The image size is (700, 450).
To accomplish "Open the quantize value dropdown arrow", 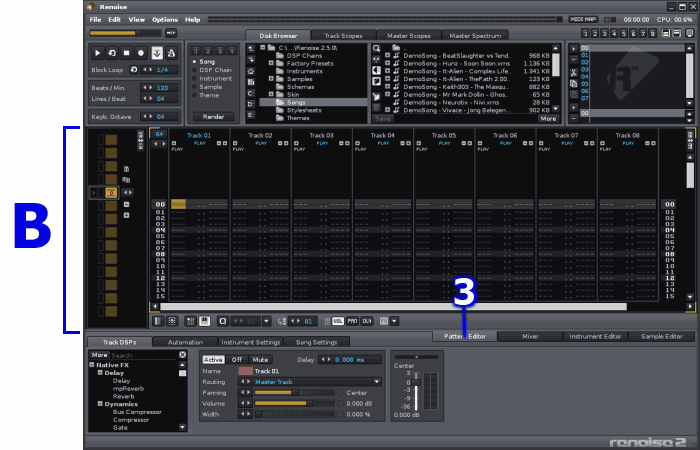I will [267, 321].
